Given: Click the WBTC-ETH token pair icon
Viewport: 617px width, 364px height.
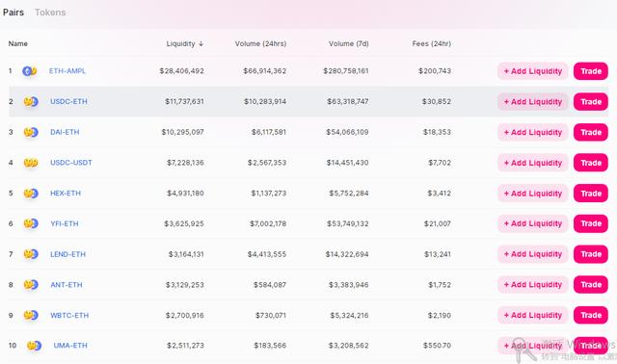Looking at the screenshot, I should click(x=31, y=315).
